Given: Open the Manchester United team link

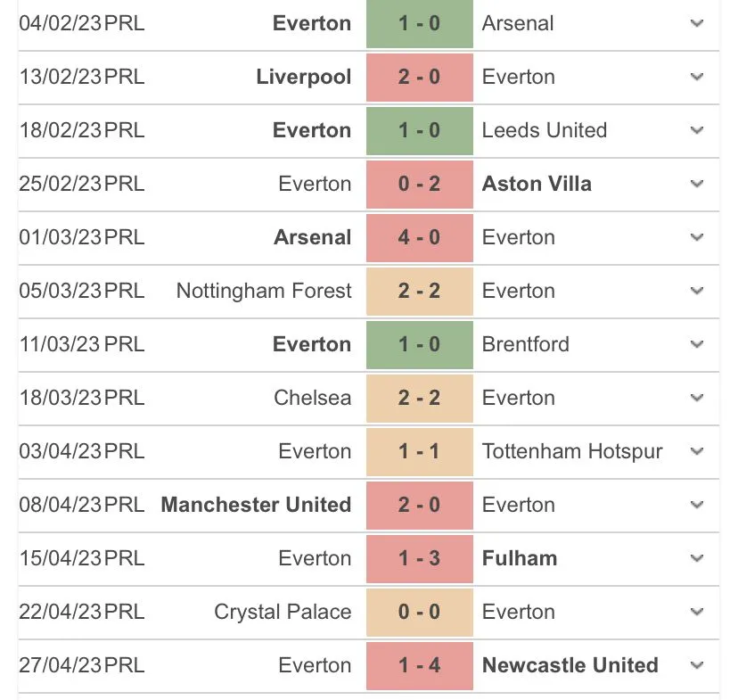Looking at the screenshot, I should [x=256, y=505].
